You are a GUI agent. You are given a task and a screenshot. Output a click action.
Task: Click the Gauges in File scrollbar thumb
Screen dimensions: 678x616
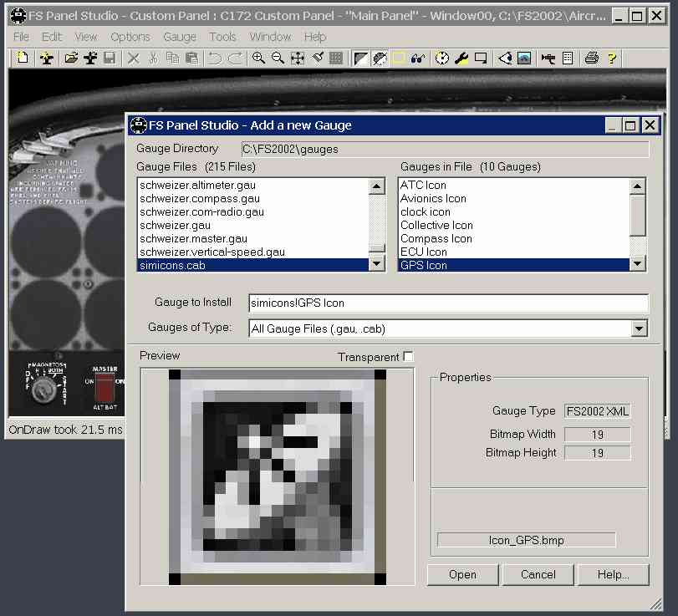pos(637,216)
